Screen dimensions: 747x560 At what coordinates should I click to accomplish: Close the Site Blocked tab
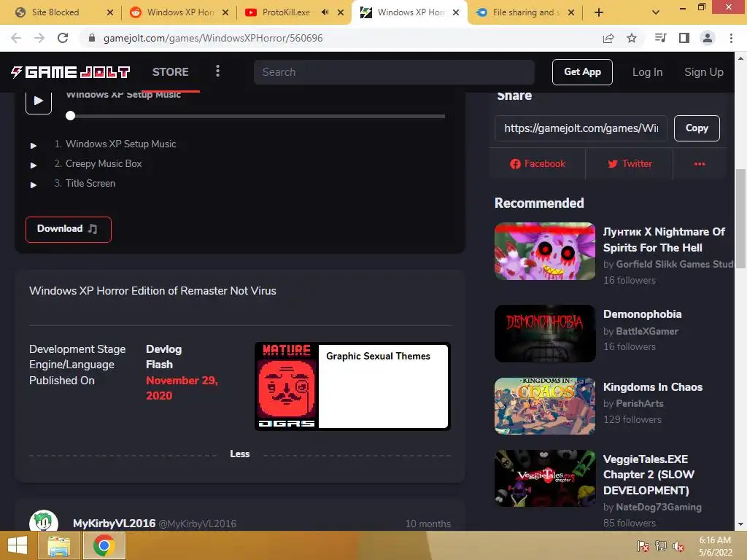point(110,12)
